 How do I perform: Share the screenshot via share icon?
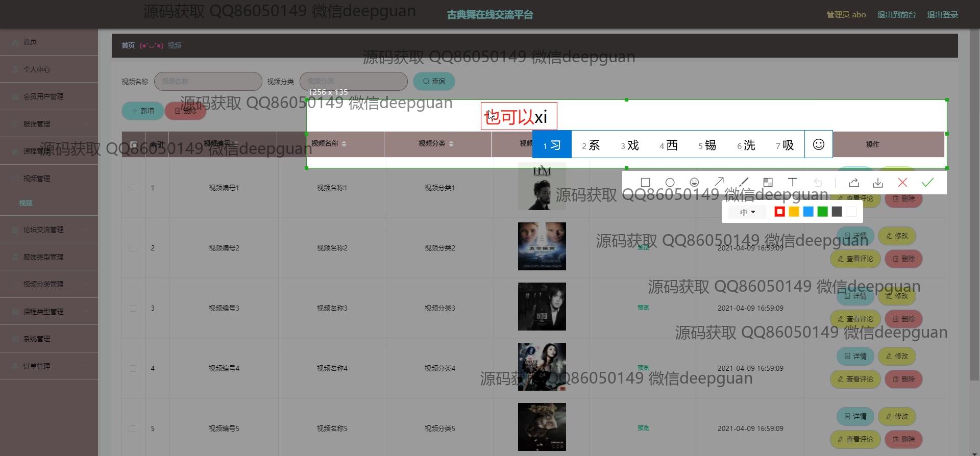(x=854, y=182)
